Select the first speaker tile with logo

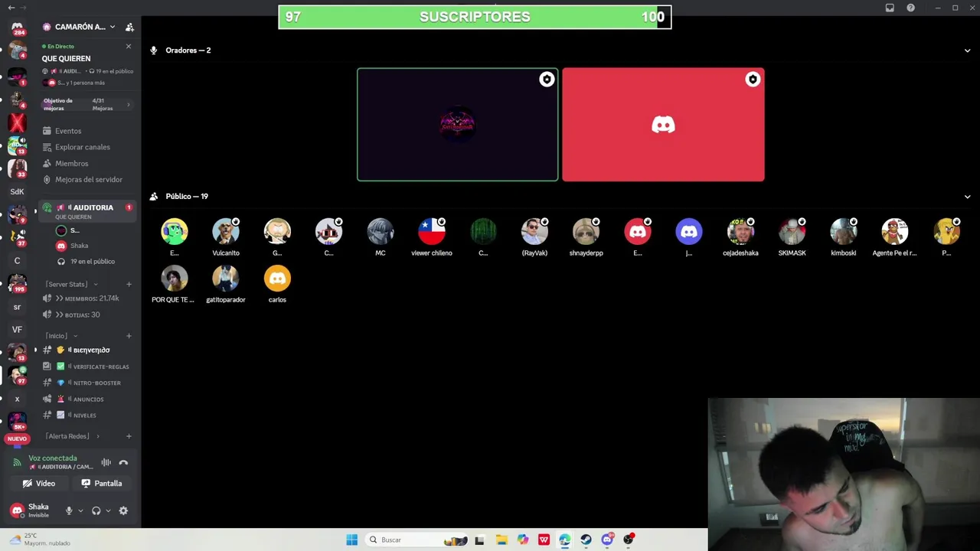coord(457,125)
